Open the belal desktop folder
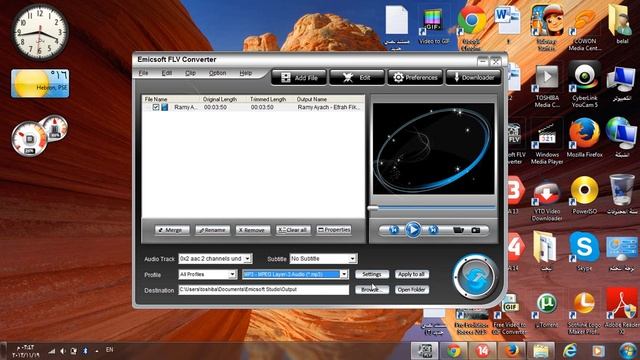 pos(622,24)
